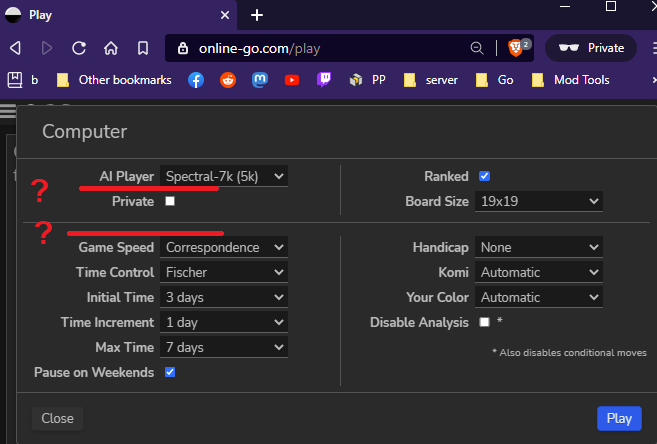Open the Initial Time dropdown
The image size is (657, 444).
(x=224, y=297)
